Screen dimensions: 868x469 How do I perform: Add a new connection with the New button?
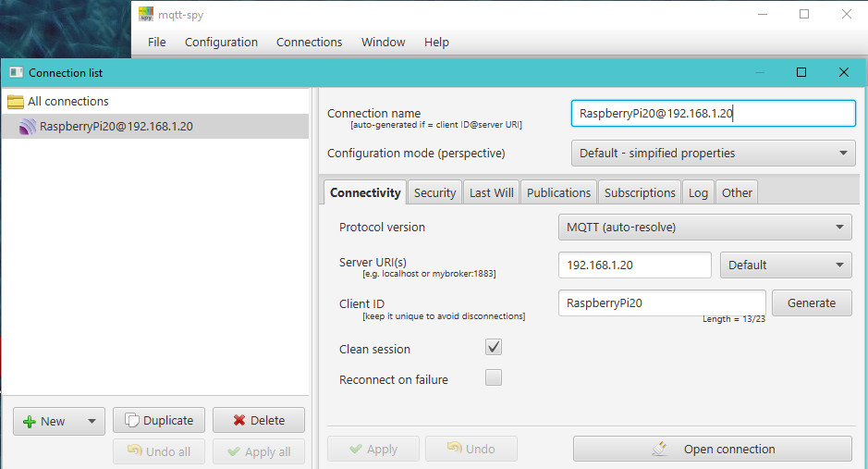44,421
